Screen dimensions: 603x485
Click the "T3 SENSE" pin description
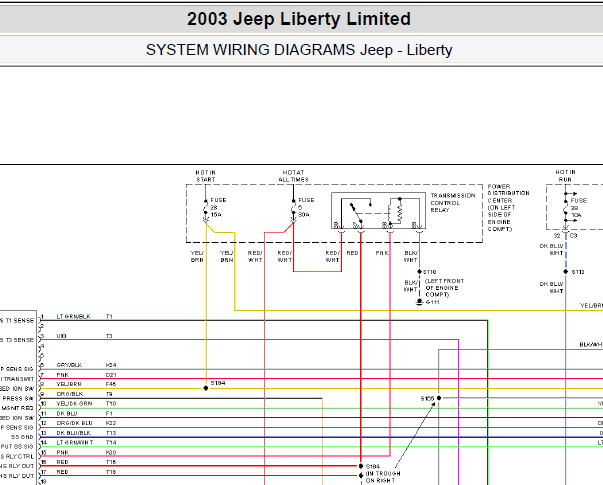pyautogui.click(x=20, y=340)
